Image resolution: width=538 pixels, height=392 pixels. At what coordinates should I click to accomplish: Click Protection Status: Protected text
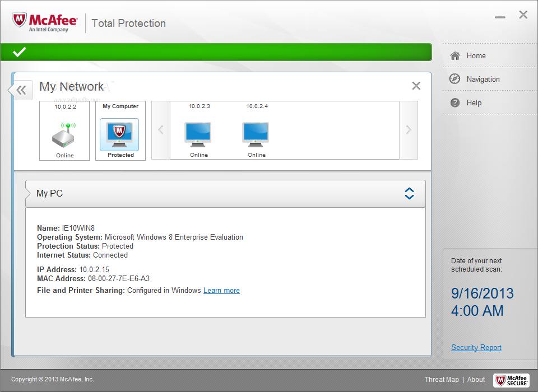point(85,246)
